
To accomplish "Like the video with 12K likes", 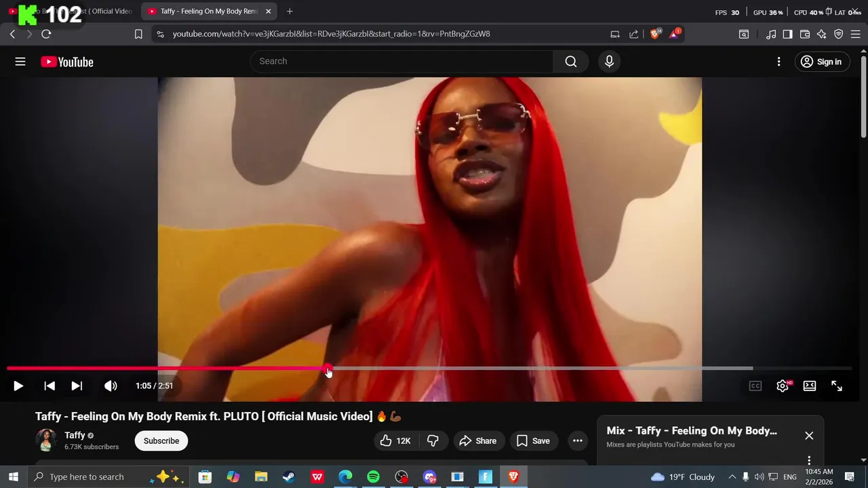I will 395,441.
